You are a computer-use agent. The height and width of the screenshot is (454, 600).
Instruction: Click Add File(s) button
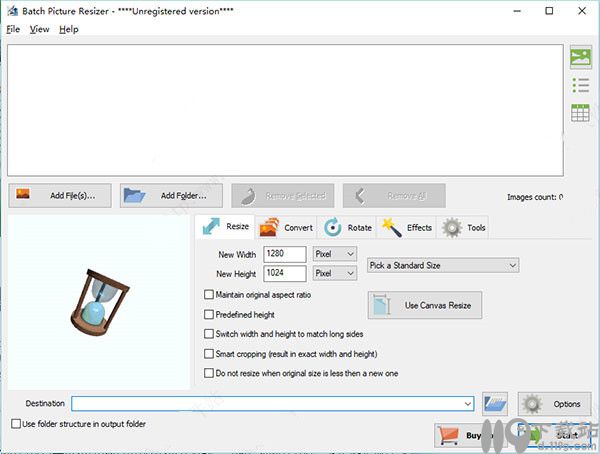point(60,196)
